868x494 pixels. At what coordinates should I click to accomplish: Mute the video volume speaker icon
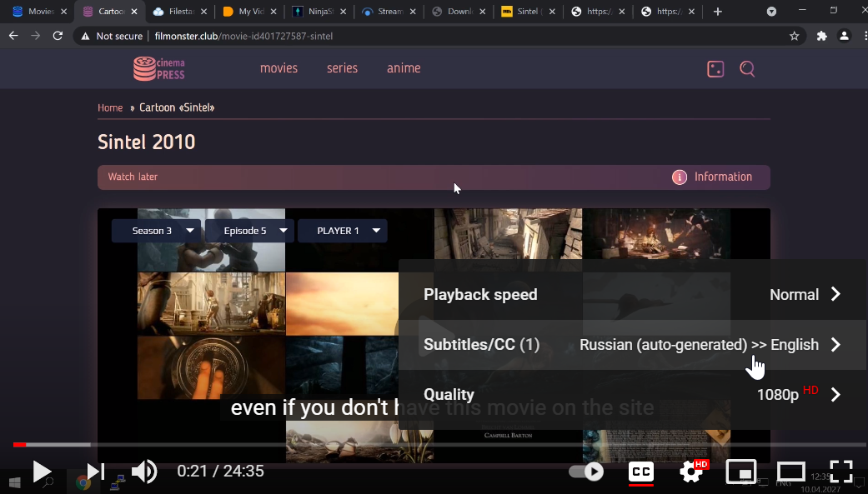(x=144, y=472)
